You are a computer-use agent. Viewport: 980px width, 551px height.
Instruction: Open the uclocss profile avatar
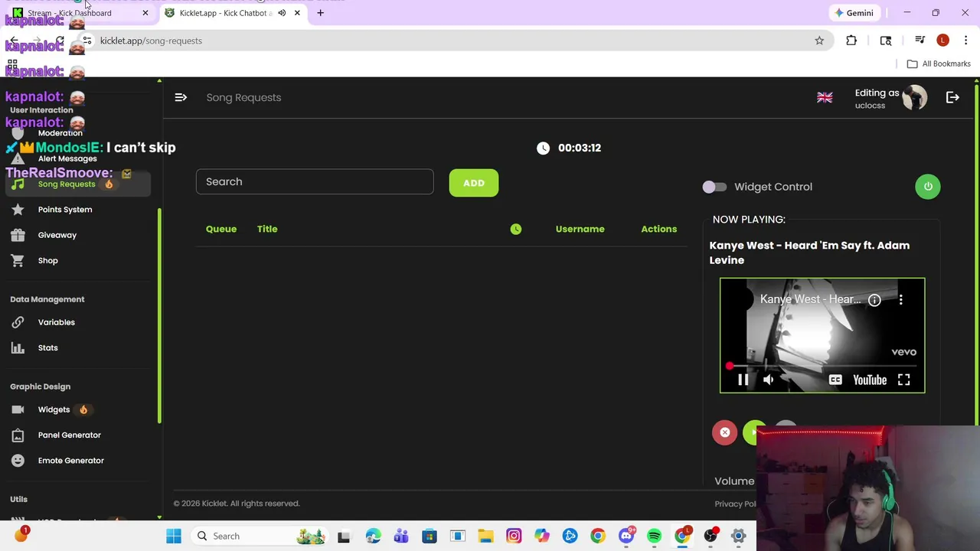tap(914, 97)
